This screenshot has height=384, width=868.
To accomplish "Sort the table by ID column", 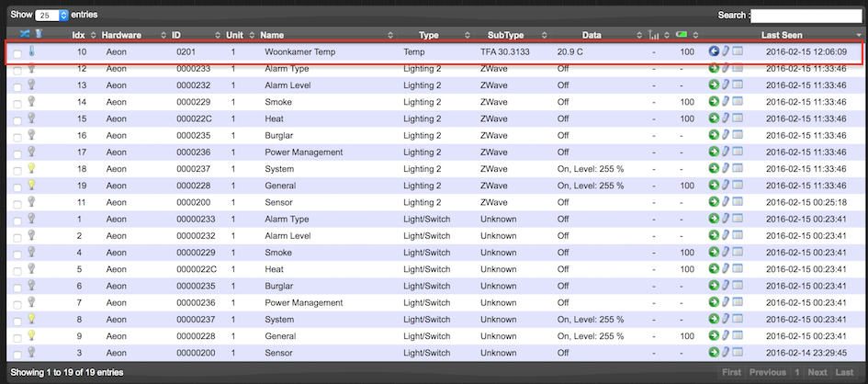I will point(196,35).
